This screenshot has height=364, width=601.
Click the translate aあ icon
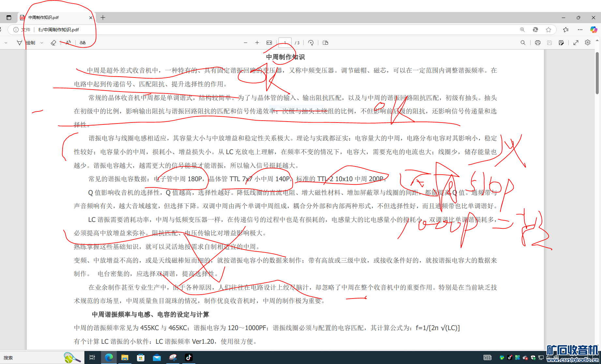83,43
